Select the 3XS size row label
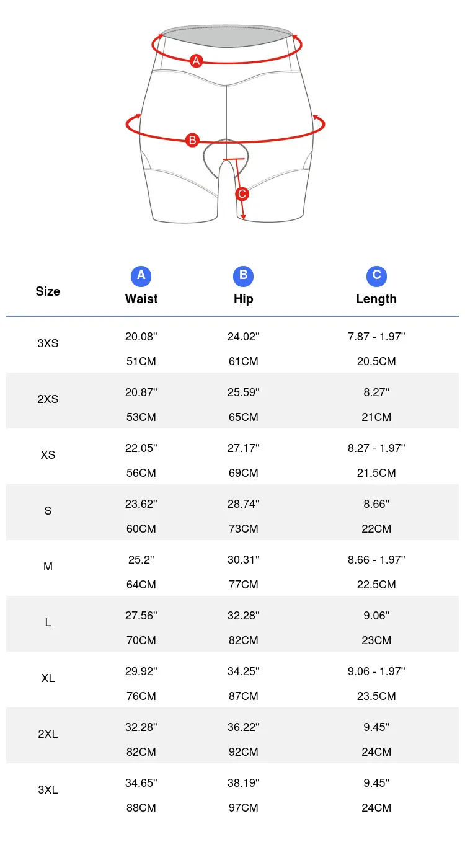This screenshot has height=868, width=465. pos(48,343)
